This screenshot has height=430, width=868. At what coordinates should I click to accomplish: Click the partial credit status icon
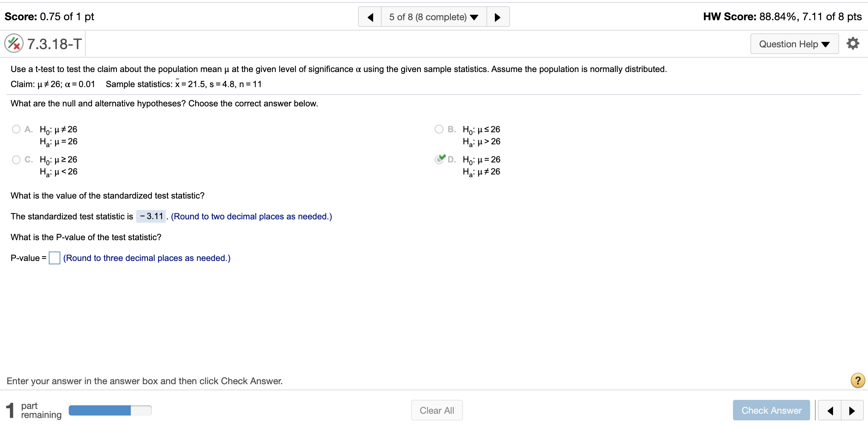14,43
